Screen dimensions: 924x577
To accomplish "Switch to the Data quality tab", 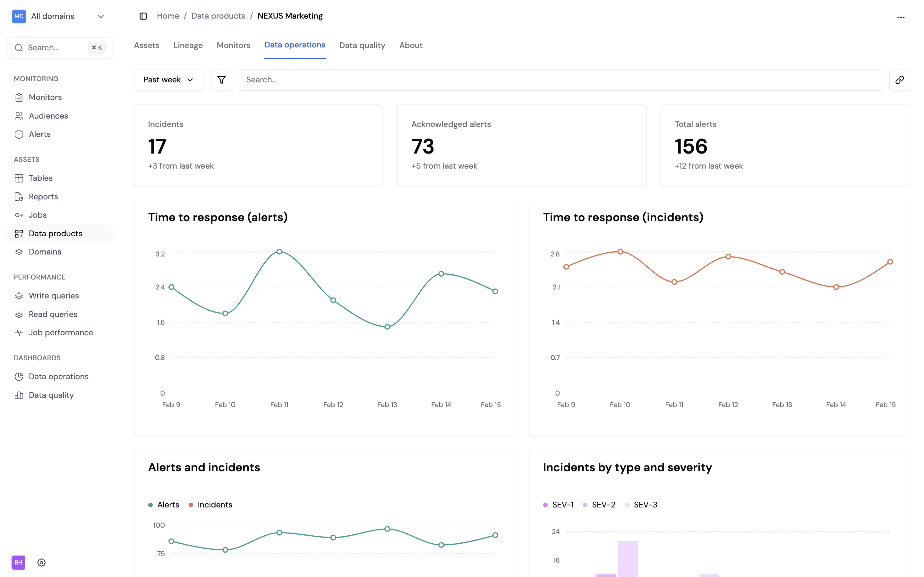I will (362, 45).
